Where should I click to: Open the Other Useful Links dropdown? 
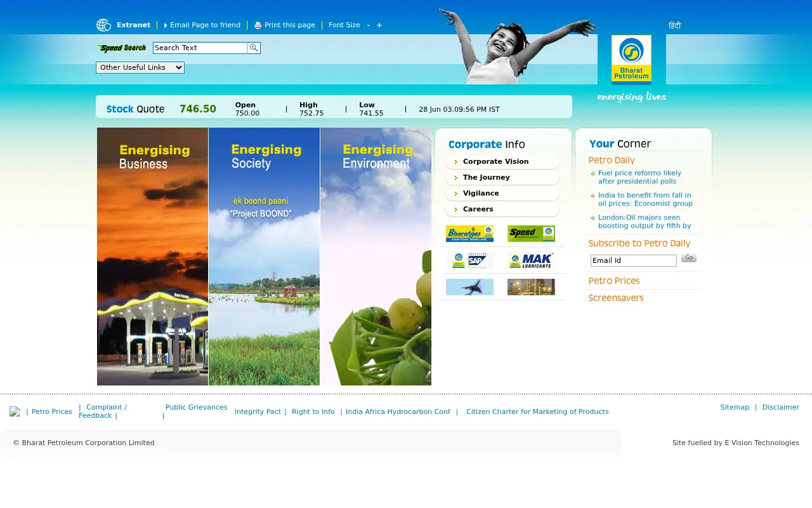pyautogui.click(x=140, y=67)
